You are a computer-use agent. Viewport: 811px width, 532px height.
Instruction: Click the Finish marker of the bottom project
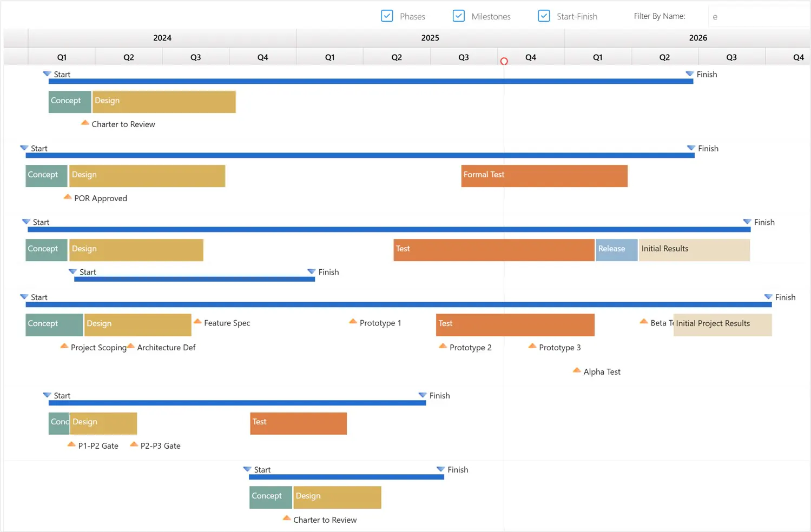(440, 469)
